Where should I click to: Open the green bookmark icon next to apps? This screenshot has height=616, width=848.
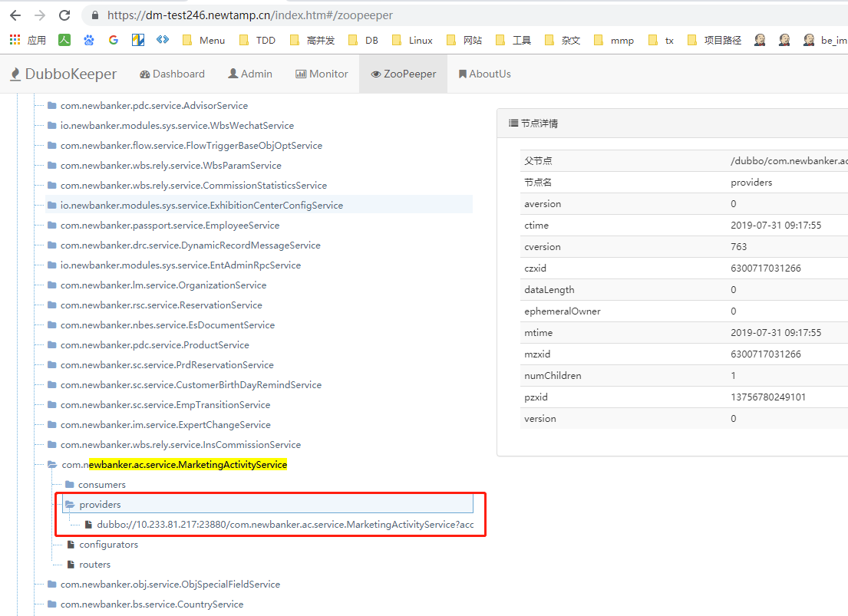tap(64, 40)
